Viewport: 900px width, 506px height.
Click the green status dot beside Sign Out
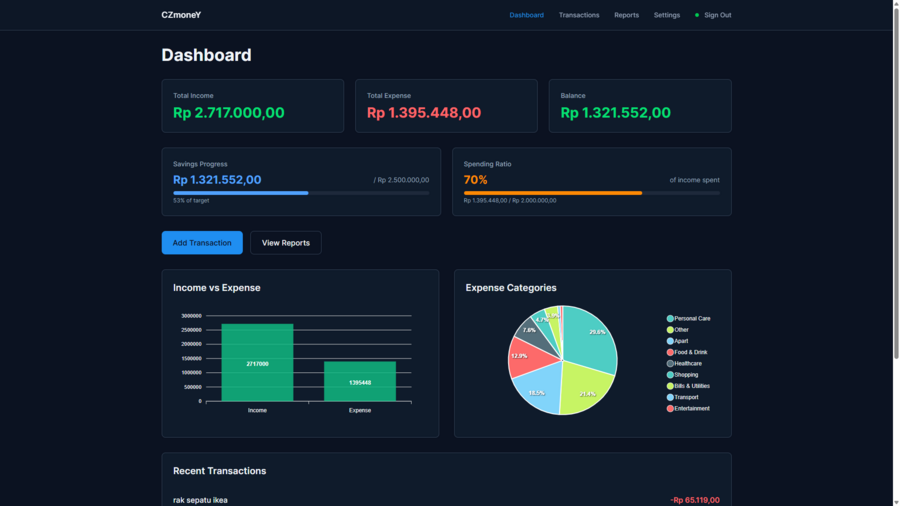[697, 15]
